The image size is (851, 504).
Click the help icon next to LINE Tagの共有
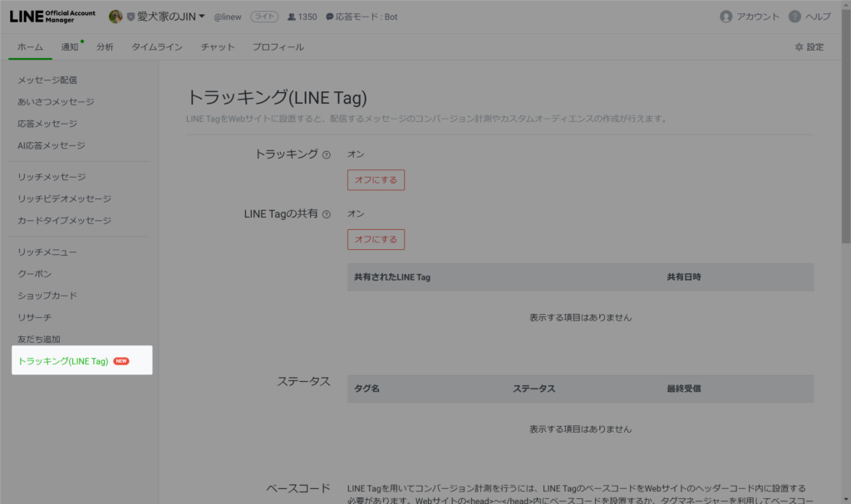click(327, 214)
